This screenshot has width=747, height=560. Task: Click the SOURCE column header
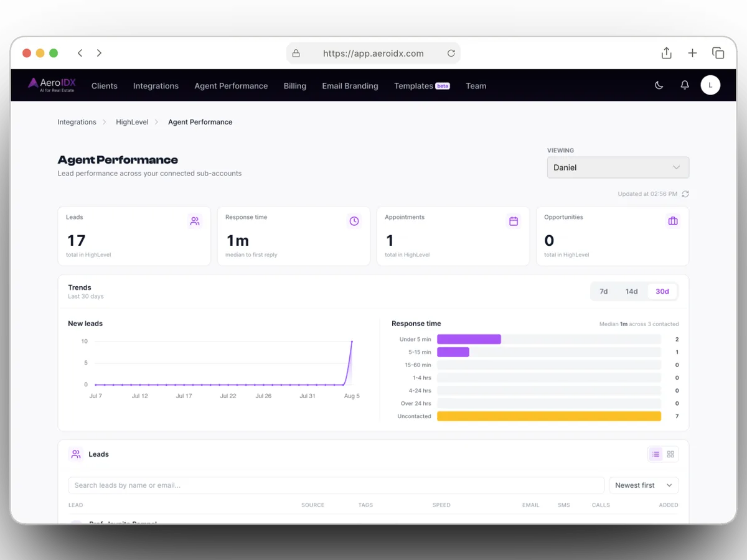pyautogui.click(x=312, y=505)
